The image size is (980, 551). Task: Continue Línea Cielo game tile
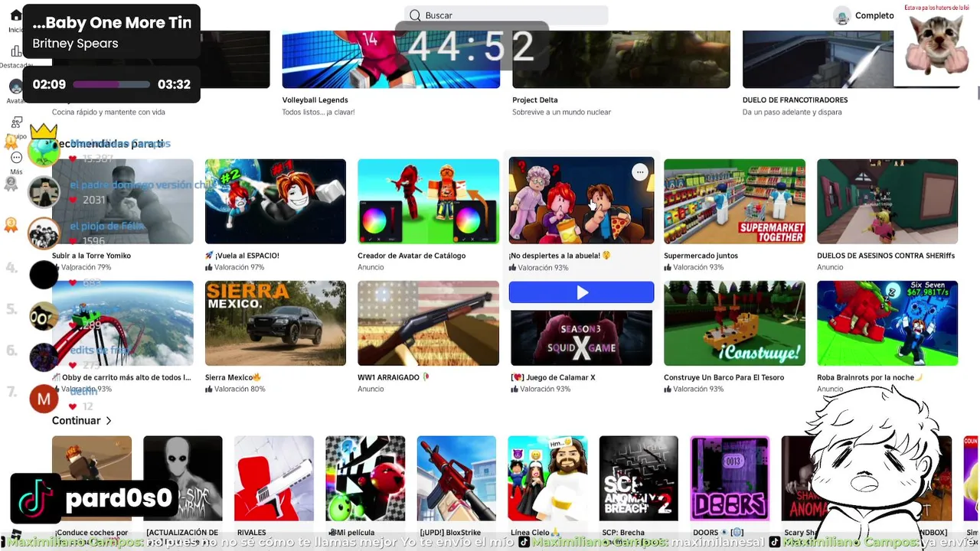547,478
